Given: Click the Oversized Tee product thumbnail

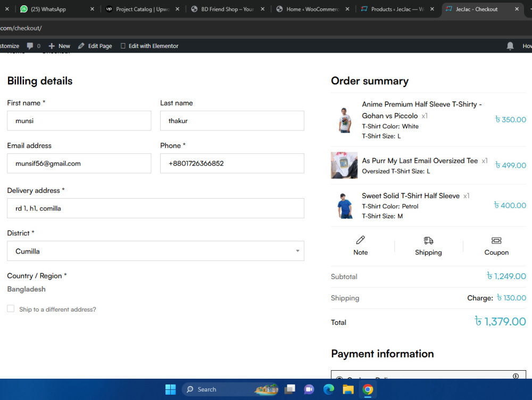Looking at the screenshot, I should [344, 165].
